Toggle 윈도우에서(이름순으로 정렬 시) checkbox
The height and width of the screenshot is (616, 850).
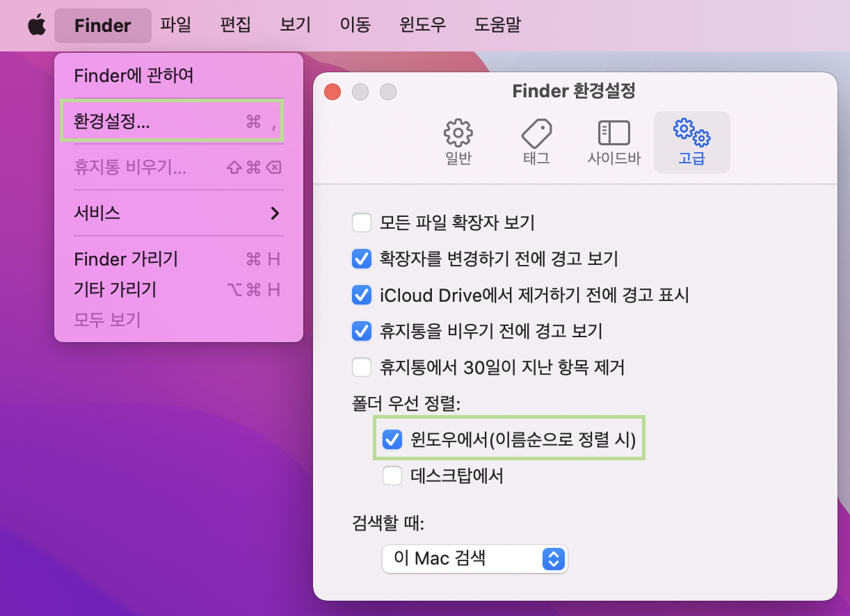392,439
